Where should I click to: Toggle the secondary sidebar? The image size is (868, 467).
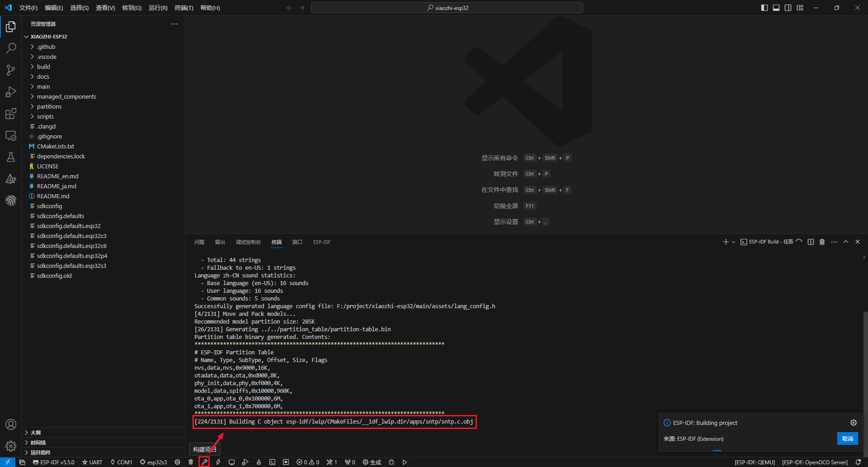pos(788,8)
